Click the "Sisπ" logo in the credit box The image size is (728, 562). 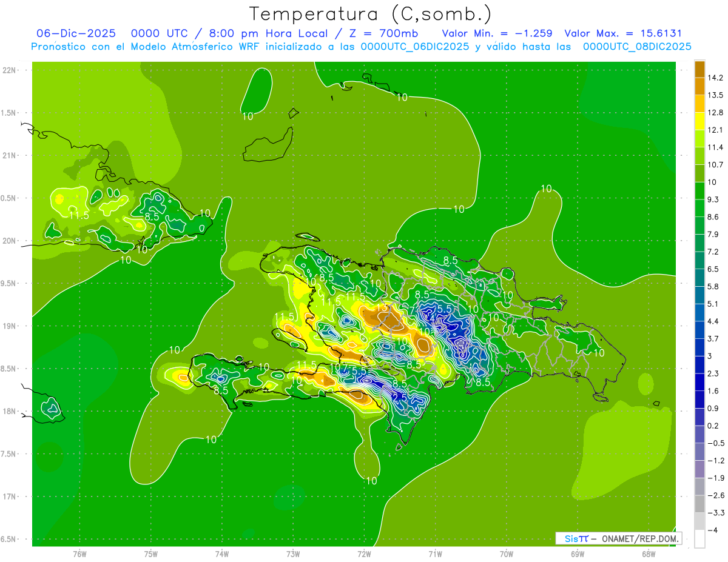(576, 538)
